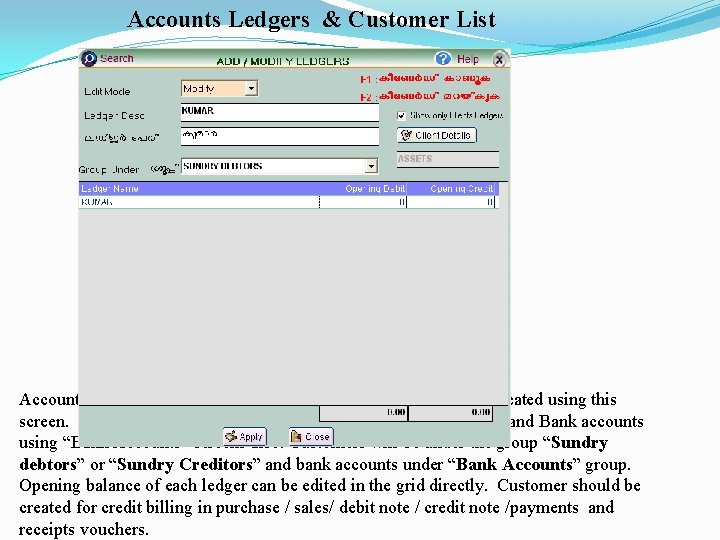
Task: Expand the Group Under Sundry Debtors dropdown
Action: tap(371, 166)
